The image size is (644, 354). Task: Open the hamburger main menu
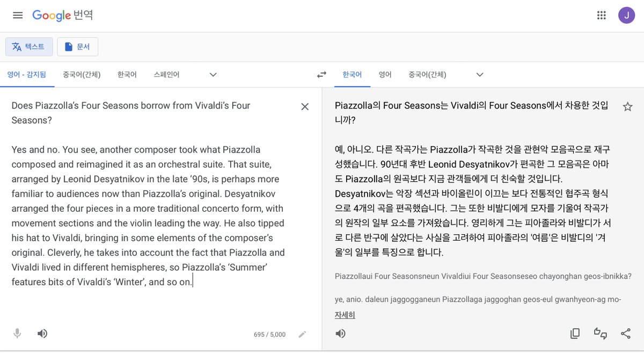point(18,15)
